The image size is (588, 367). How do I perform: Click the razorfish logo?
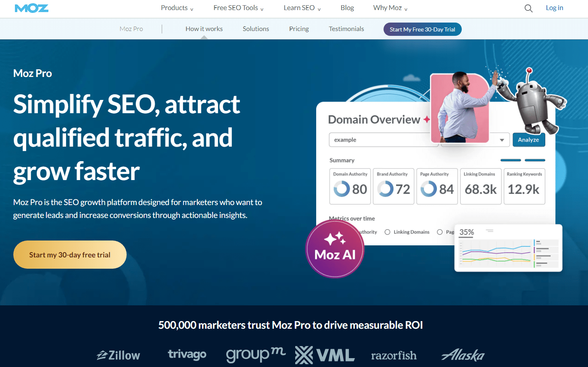tap(394, 355)
